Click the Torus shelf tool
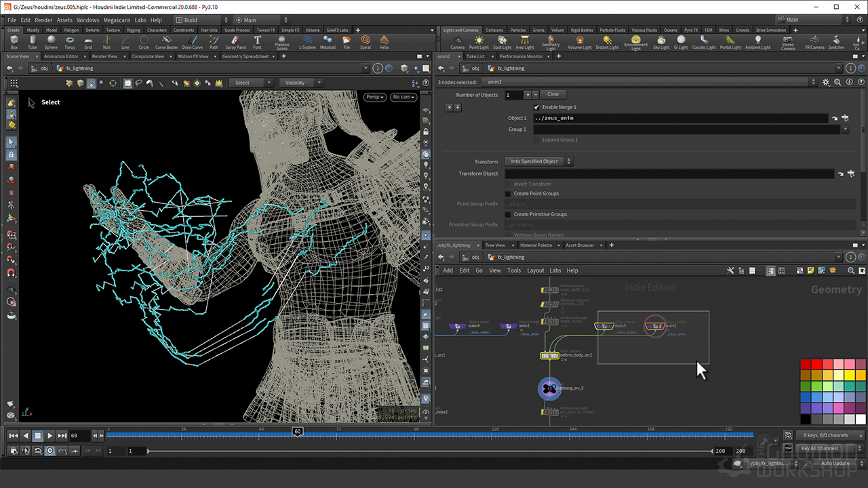 [x=70, y=42]
